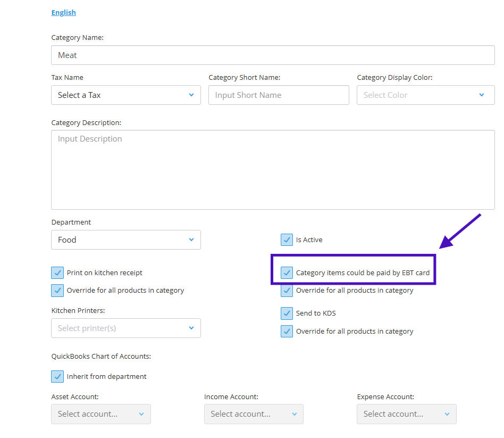Uncheck Inherit from department checkbox
504x438 pixels.
coord(57,377)
